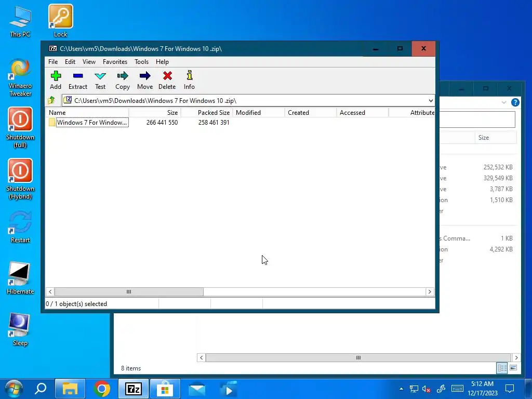Open touch keyboard tray icon

(457, 389)
